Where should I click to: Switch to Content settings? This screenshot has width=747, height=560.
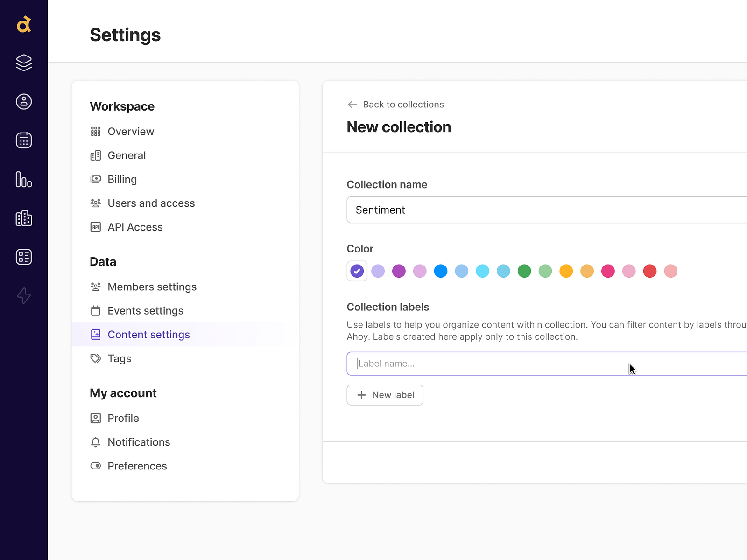point(148,334)
